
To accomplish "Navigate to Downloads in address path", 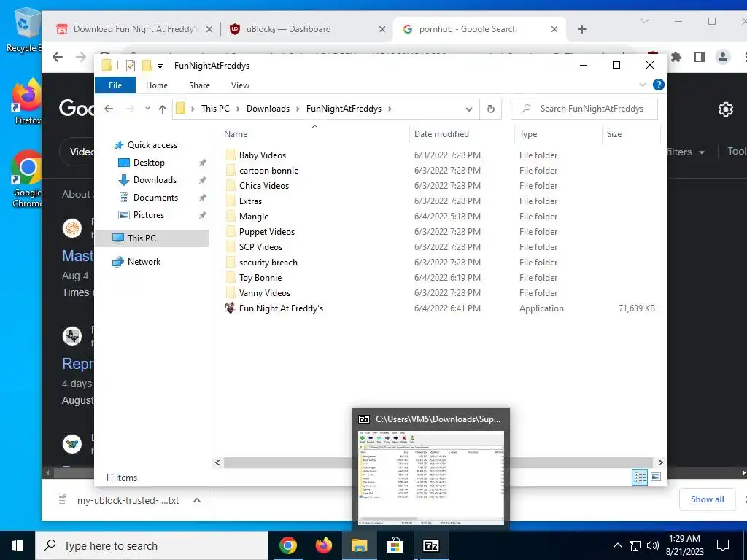I will point(268,109).
